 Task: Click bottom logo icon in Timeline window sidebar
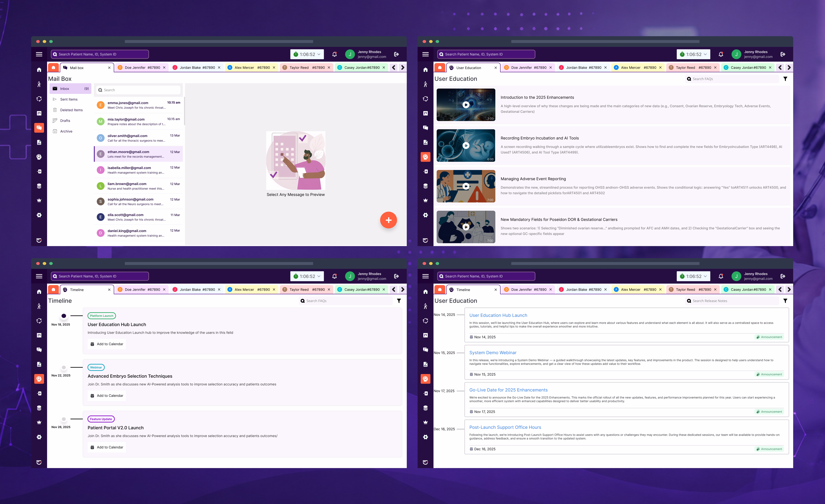point(39,463)
